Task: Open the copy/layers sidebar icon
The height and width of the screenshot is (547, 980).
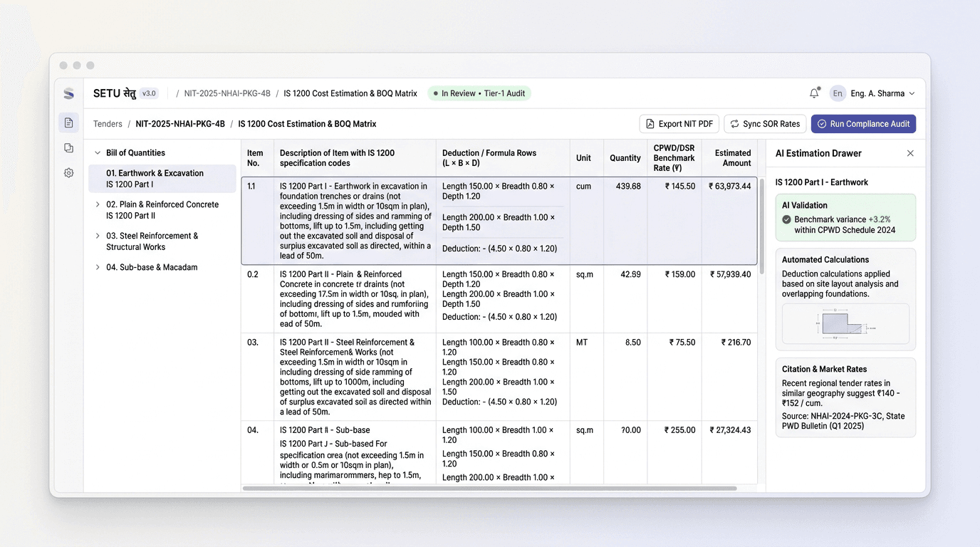Action: point(68,148)
